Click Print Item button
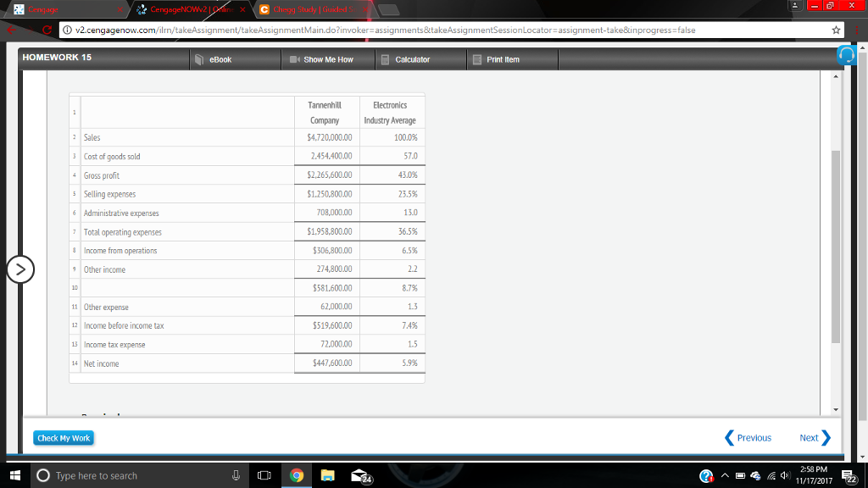This screenshot has height=488, width=868. coord(497,59)
